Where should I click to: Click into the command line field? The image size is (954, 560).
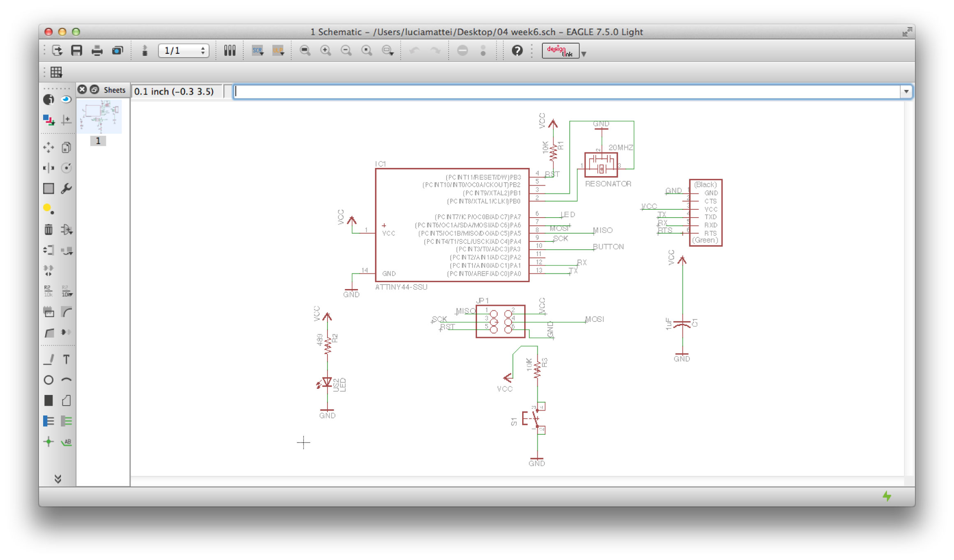click(x=567, y=92)
